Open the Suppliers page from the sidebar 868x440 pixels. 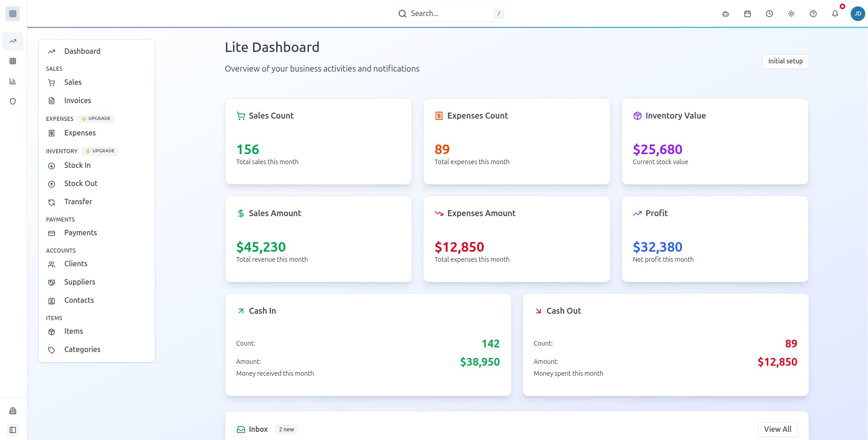point(79,282)
